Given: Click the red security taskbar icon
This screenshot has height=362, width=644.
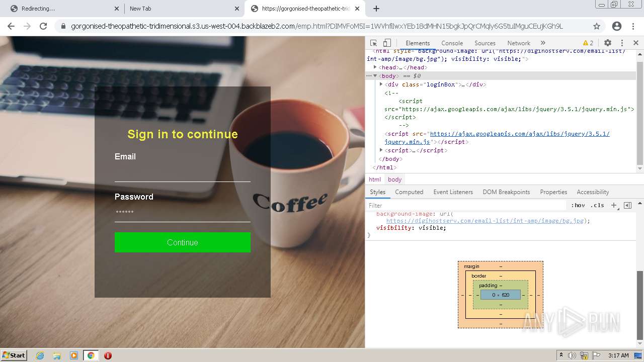Looking at the screenshot, I should click(108, 355).
